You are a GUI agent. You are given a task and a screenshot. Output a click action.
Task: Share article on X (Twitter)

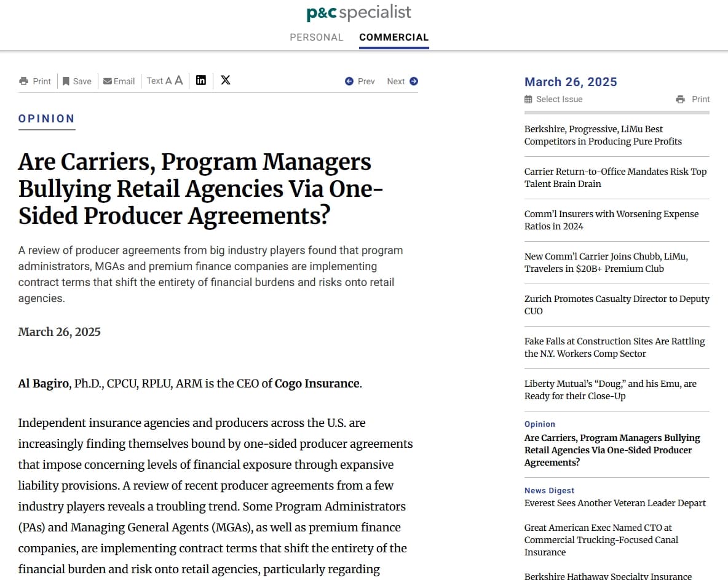(226, 80)
